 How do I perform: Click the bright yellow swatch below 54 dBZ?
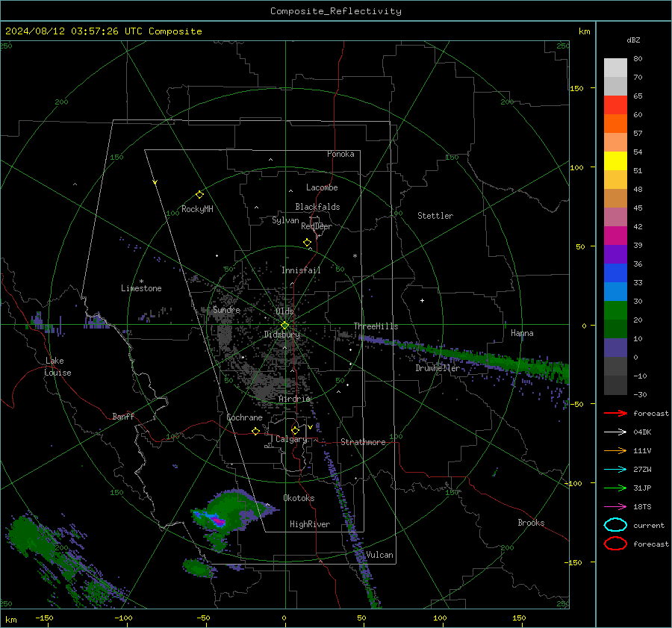point(615,161)
